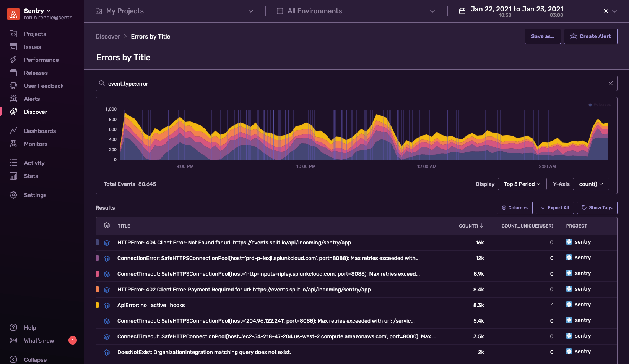Open the All Environments dropdown
Viewport: 629px width, 364px height.
pos(356,11)
